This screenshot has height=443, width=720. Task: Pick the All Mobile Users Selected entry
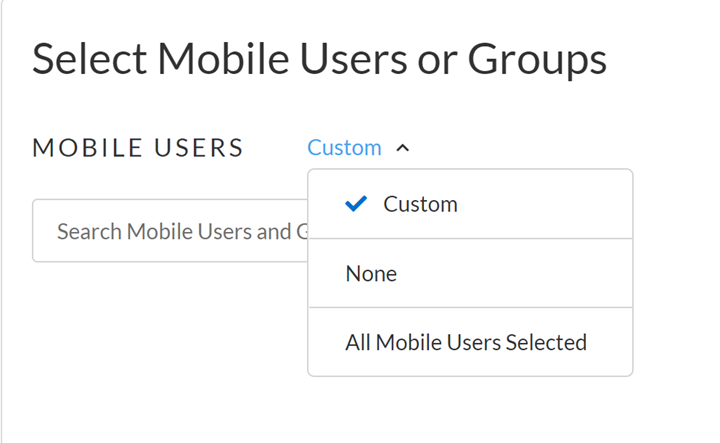tap(466, 342)
